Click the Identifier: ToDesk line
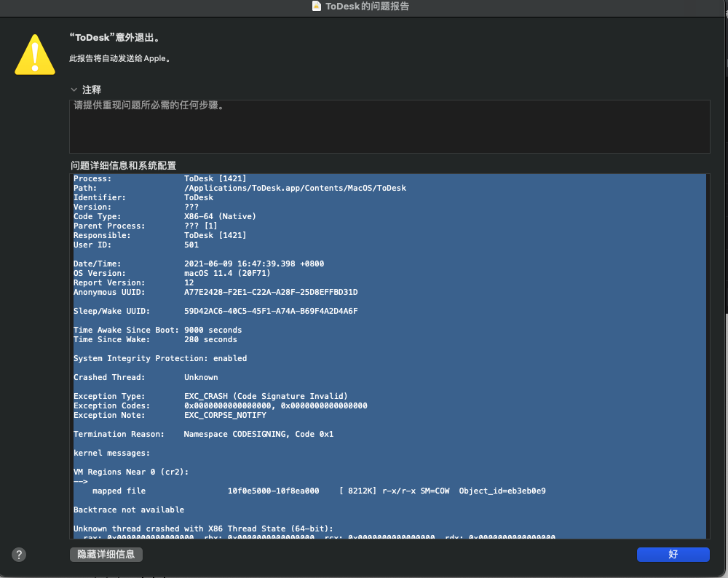 click(x=143, y=197)
